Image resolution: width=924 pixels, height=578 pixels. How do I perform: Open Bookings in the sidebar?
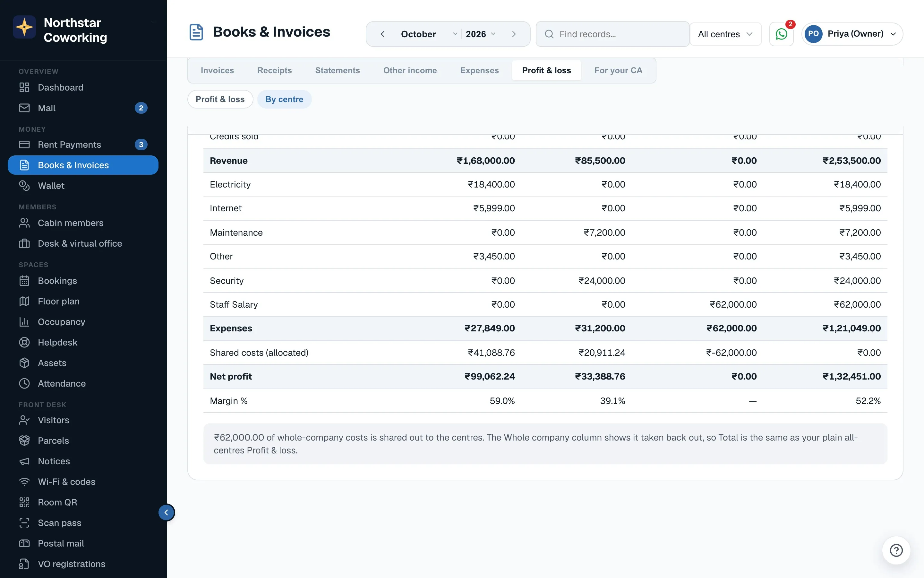point(83,281)
